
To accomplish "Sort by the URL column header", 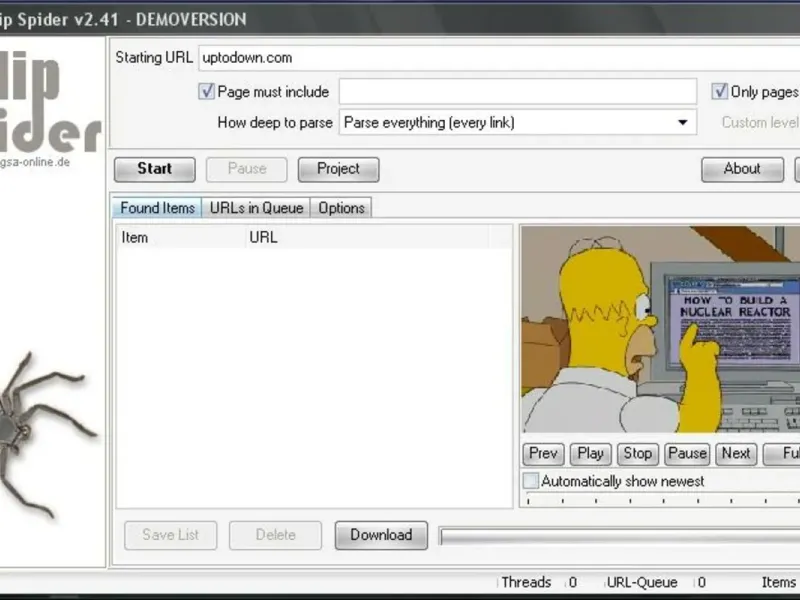I will [367, 238].
